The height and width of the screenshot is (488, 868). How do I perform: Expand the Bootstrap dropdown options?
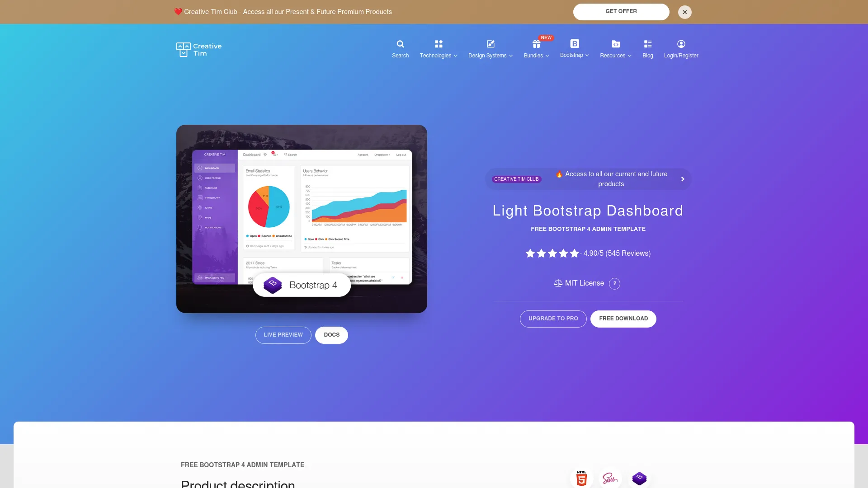(574, 49)
